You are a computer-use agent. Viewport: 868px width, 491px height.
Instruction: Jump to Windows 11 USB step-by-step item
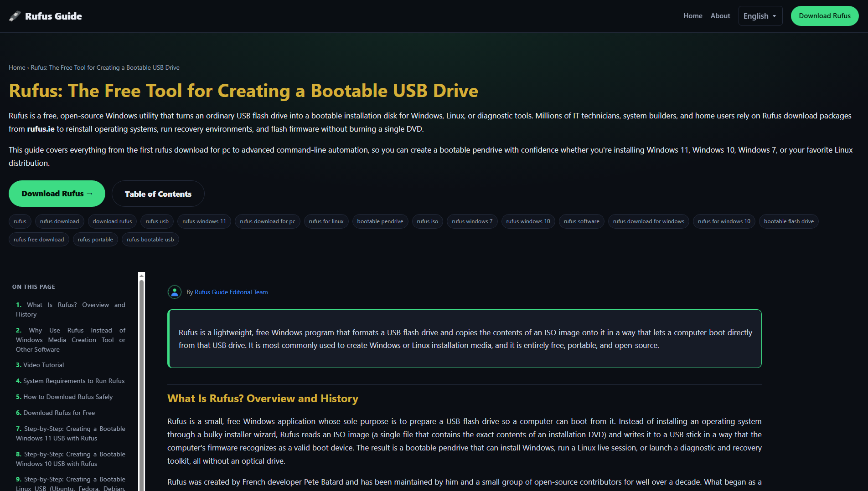(x=71, y=434)
